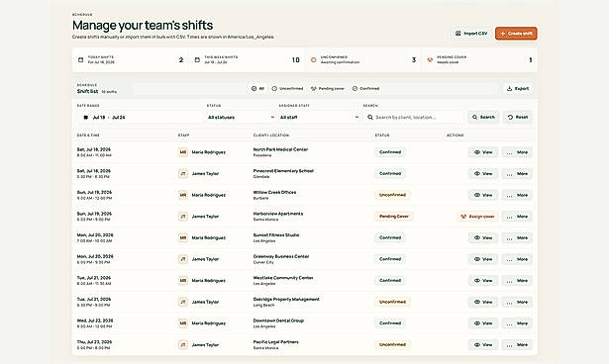This screenshot has width=609, height=364.
Task: Open More menu for Greenway Business Center
Action: (x=517, y=259)
